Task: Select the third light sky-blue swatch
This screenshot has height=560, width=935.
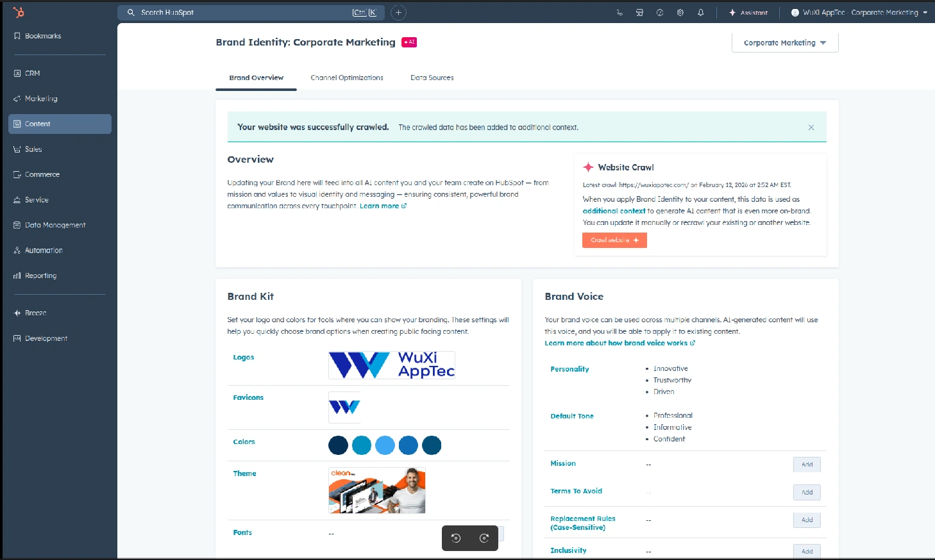Action: tap(385, 445)
